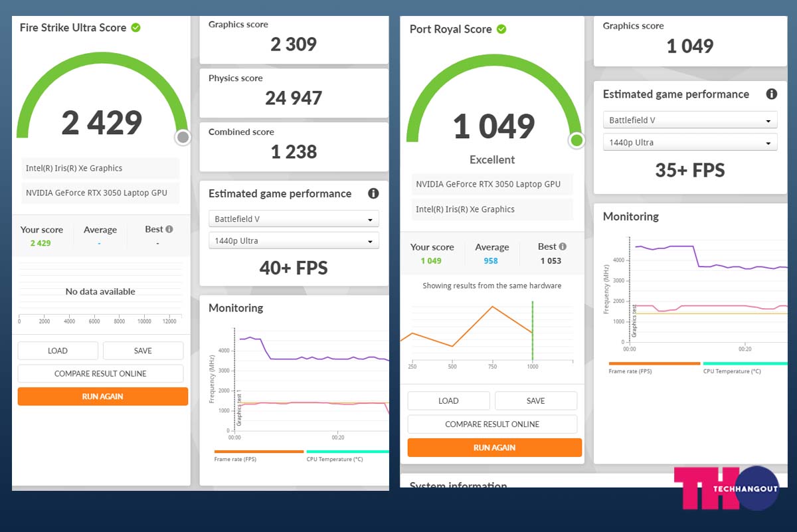Click Monitoring heading in Fire Strike panel
Image resolution: width=797 pixels, height=532 pixels.
pos(236,308)
